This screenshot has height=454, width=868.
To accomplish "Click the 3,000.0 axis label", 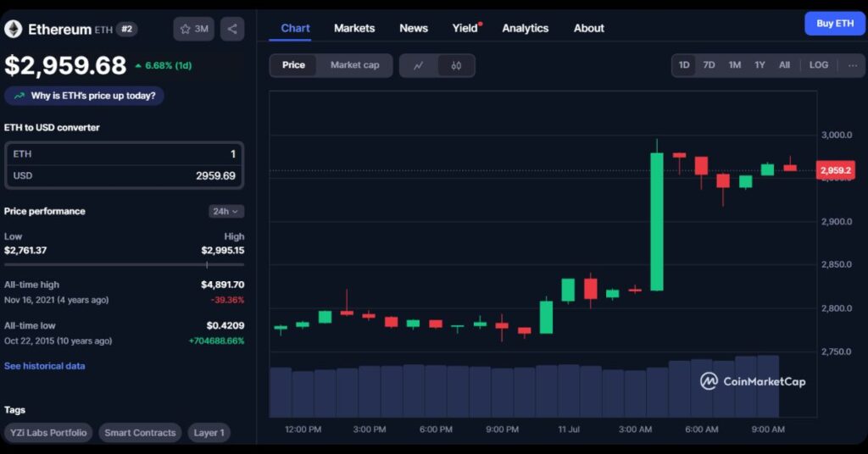I will pos(837,135).
